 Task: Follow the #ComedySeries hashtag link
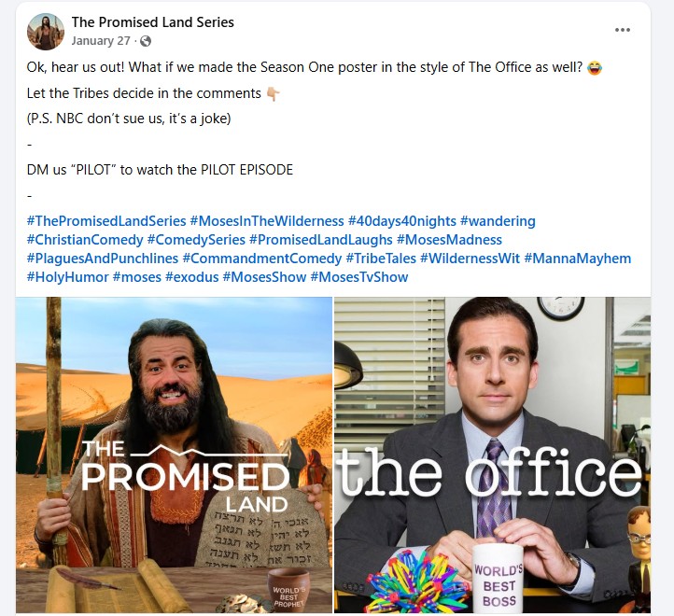(x=196, y=240)
